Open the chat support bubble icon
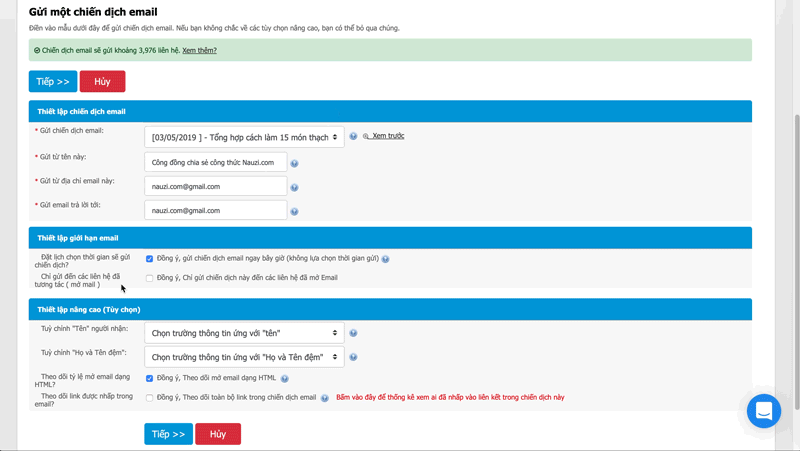Image resolution: width=800 pixels, height=451 pixels. 764,410
